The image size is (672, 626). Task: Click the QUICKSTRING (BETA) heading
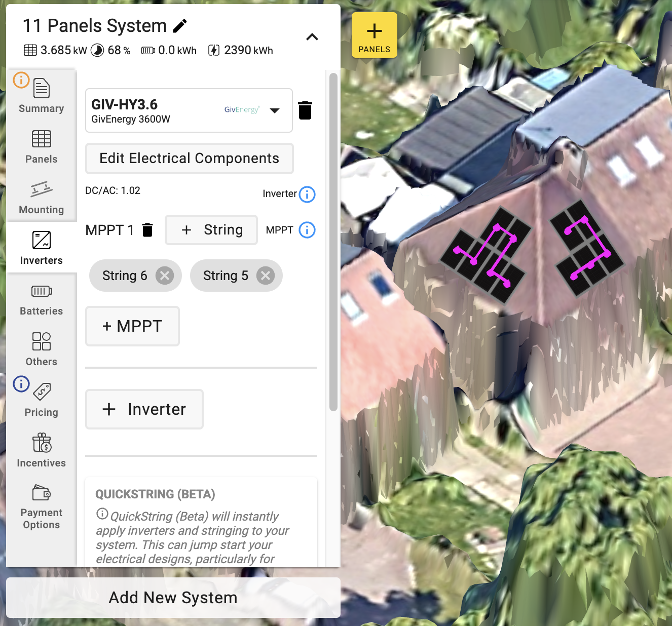click(x=155, y=494)
